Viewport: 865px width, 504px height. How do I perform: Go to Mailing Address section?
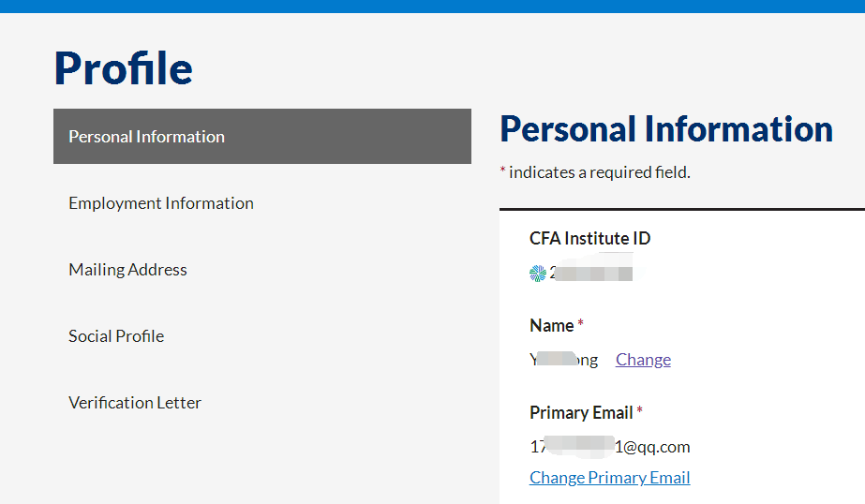pos(128,270)
